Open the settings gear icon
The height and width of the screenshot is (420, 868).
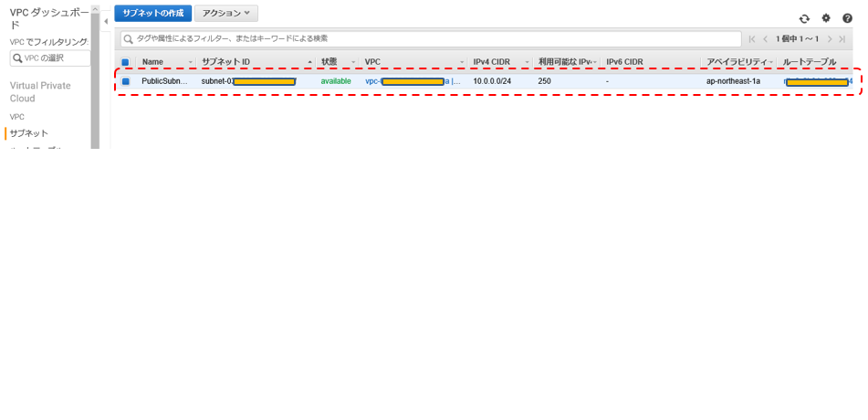tap(826, 18)
